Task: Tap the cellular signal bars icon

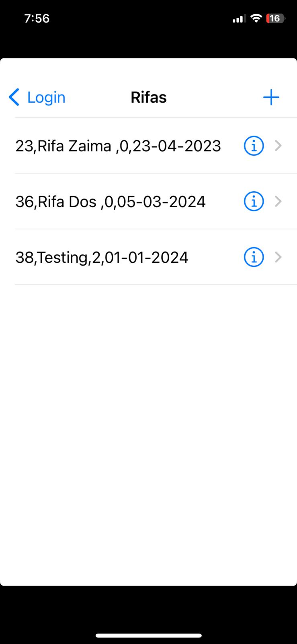Action: [239, 19]
